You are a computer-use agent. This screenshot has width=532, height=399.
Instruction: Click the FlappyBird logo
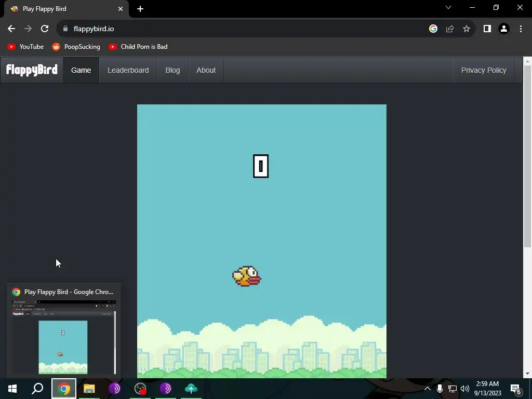(x=32, y=70)
